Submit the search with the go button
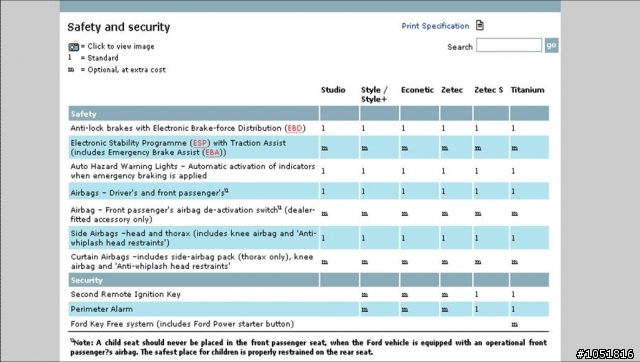This screenshot has height=362, width=640. point(551,45)
